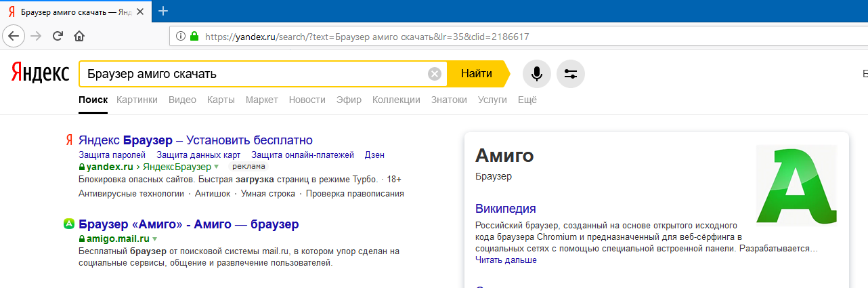Click the green amigo.mail.ru address link
868x288 pixels.
coord(117,239)
